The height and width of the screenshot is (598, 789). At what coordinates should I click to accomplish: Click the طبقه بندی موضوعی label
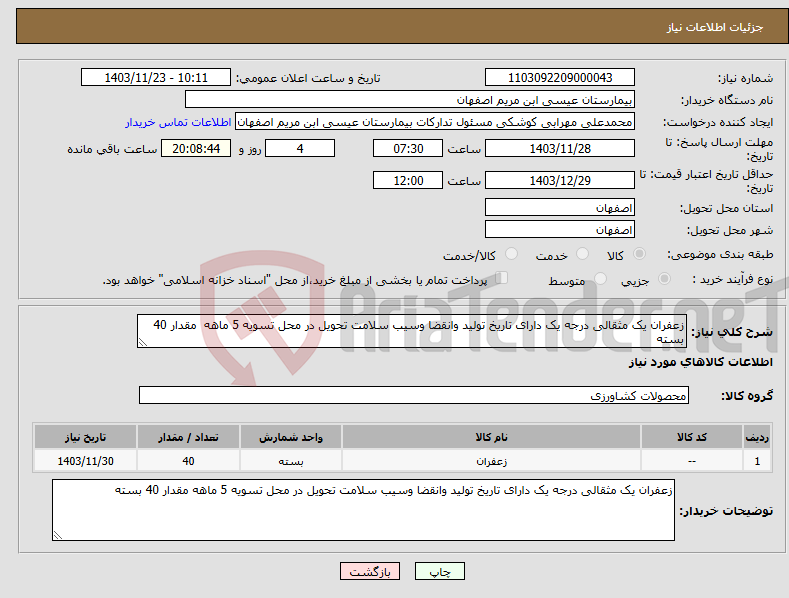(720, 254)
